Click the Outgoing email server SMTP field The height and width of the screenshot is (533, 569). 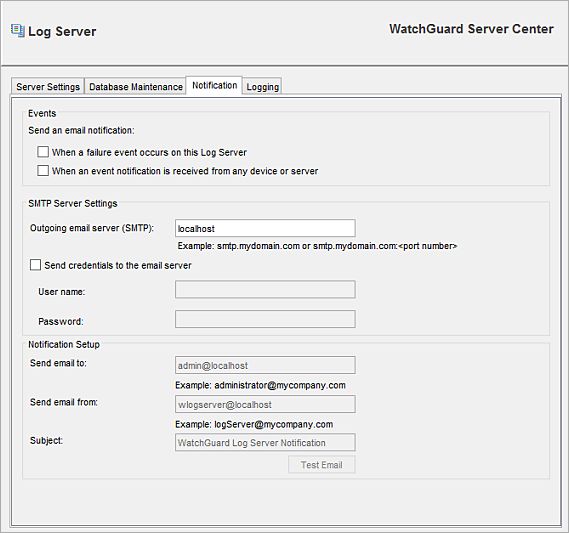[265, 228]
